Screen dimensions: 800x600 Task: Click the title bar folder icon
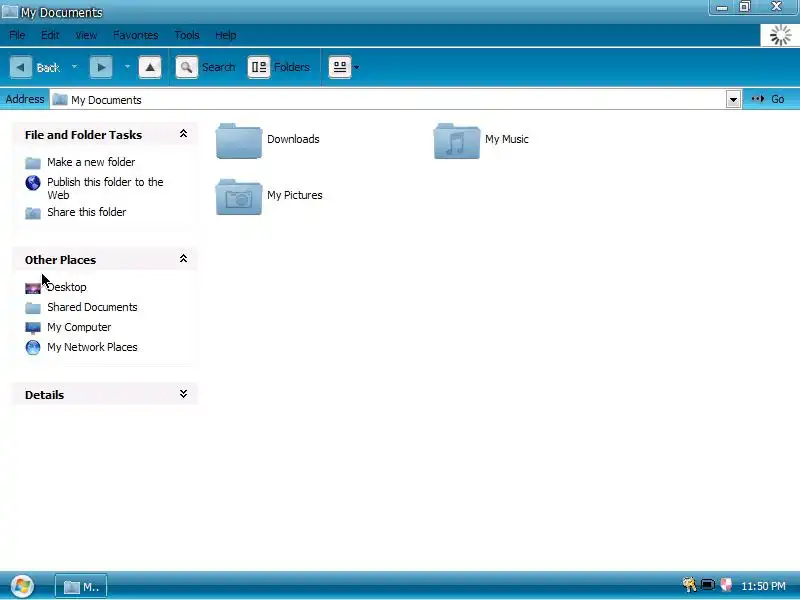(x=10, y=12)
